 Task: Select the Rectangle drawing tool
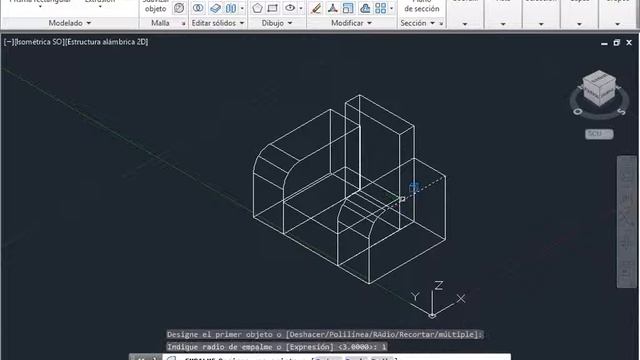point(273,8)
